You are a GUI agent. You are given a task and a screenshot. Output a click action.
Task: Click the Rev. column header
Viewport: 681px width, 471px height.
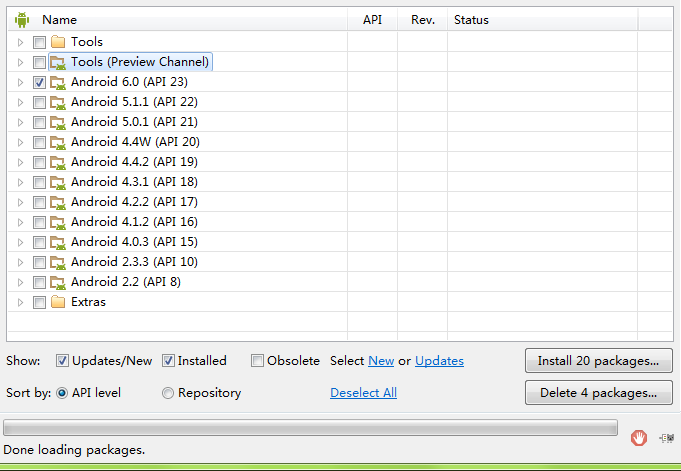423,20
